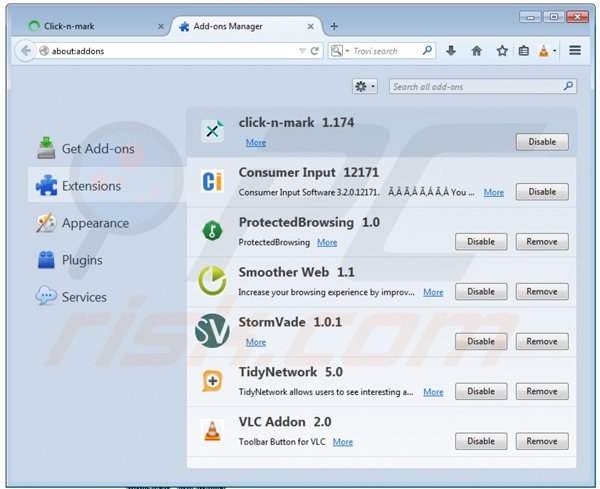
Task: Click the 'StormVade 1.0.1' title
Action: [x=290, y=322]
